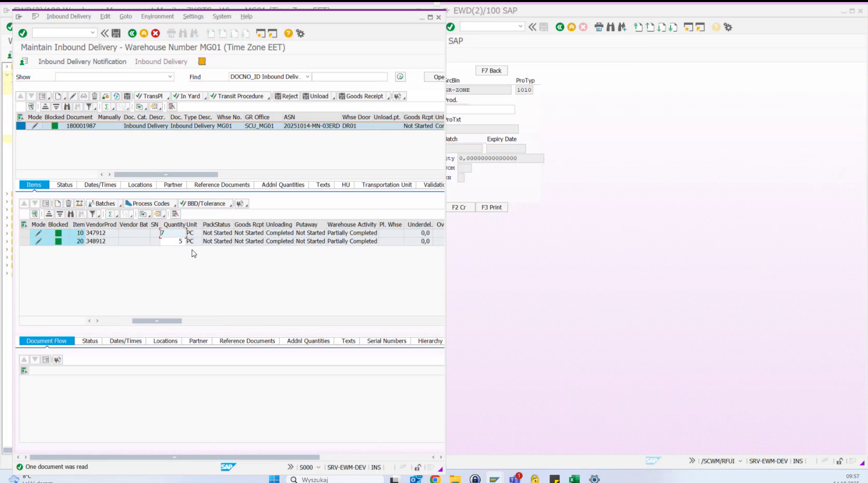Click the green checkmark Enter icon

coord(23,33)
